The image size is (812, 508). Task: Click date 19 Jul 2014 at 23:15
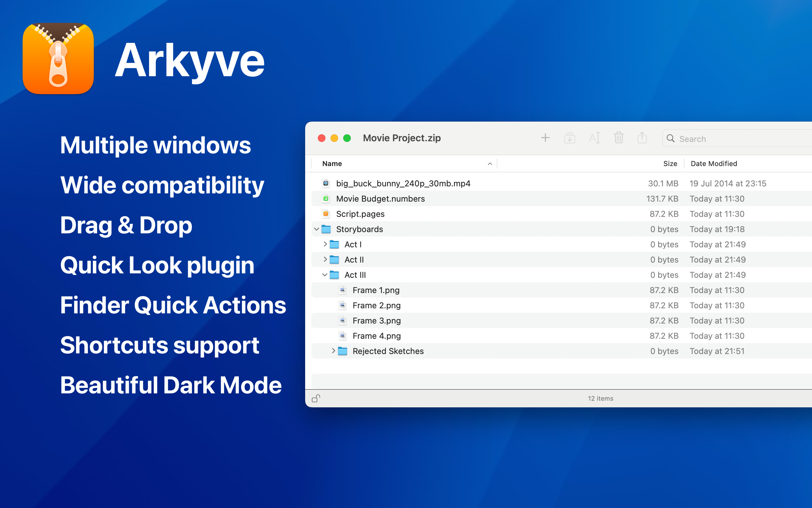[728, 184]
